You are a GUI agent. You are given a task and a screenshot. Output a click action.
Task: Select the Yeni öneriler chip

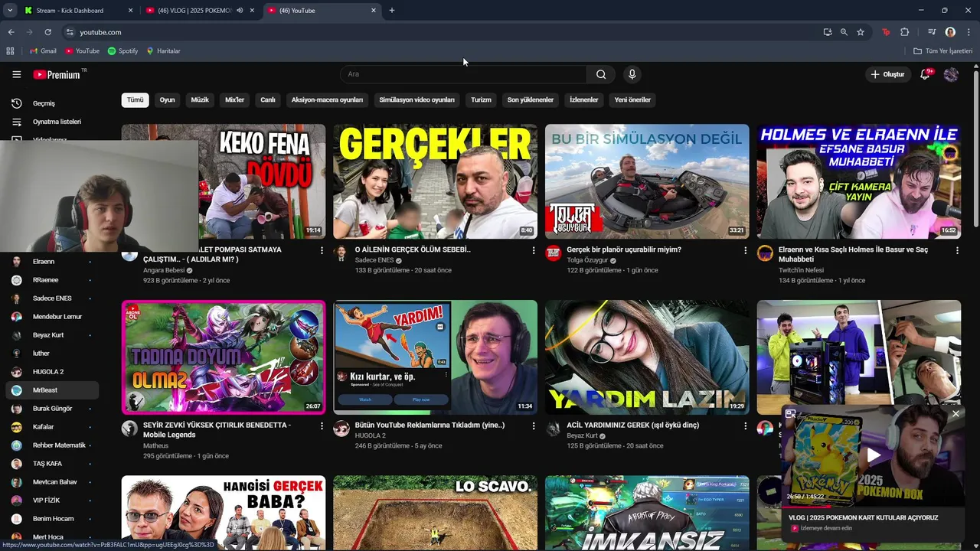[632, 99]
